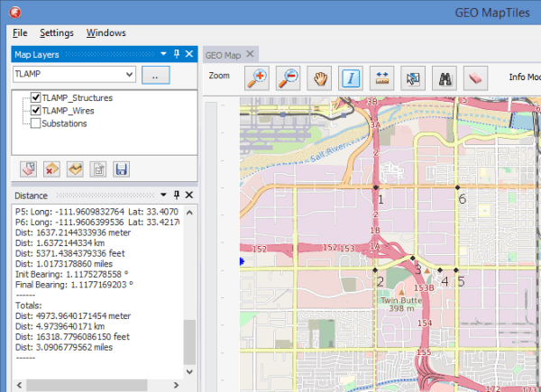Click the select features arrow tool
Image resolution: width=541 pixels, height=392 pixels.
412,77
